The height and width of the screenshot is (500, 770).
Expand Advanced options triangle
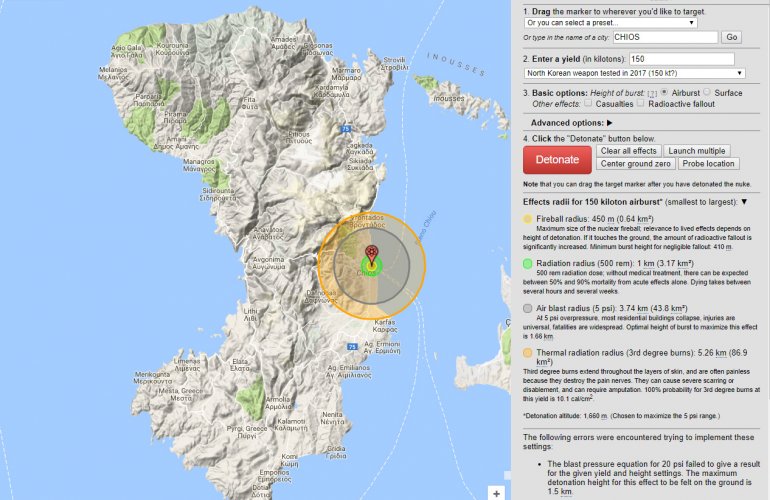[609, 123]
